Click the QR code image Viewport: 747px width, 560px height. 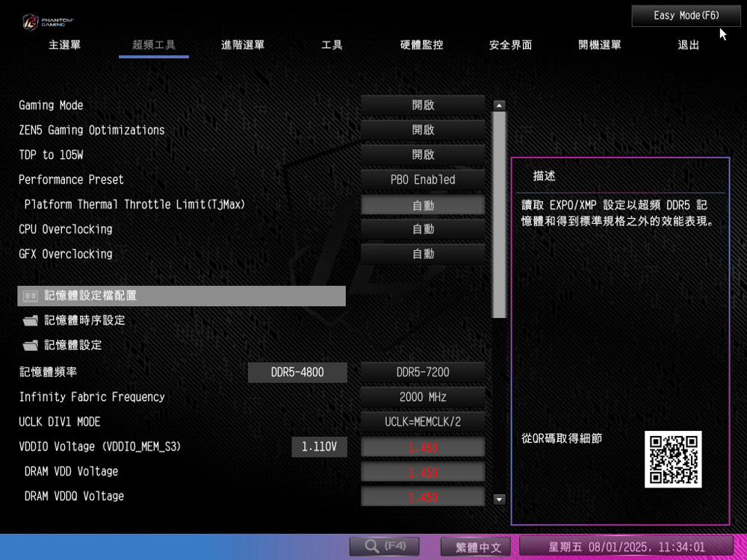pyautogui.click(x=672, y=459)
